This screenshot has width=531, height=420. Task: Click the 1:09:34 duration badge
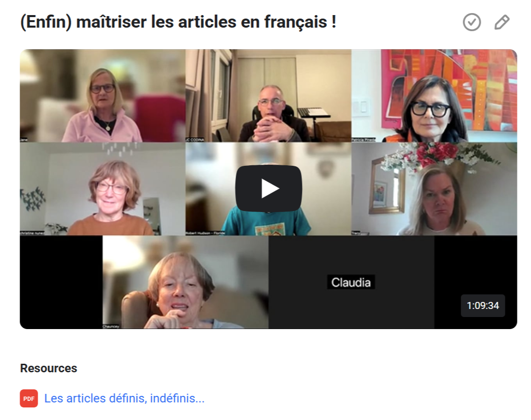(483, 305)
